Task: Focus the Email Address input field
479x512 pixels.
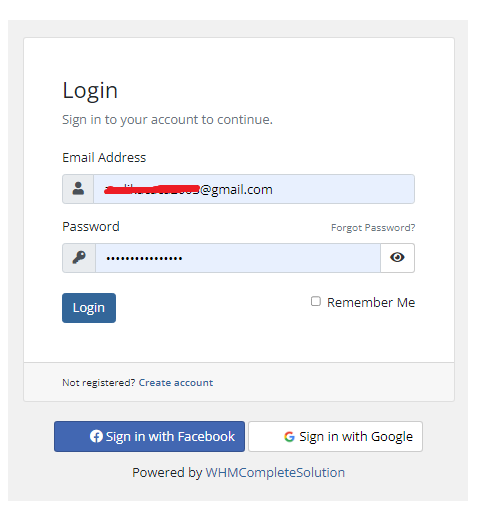Action: [254, 189]
